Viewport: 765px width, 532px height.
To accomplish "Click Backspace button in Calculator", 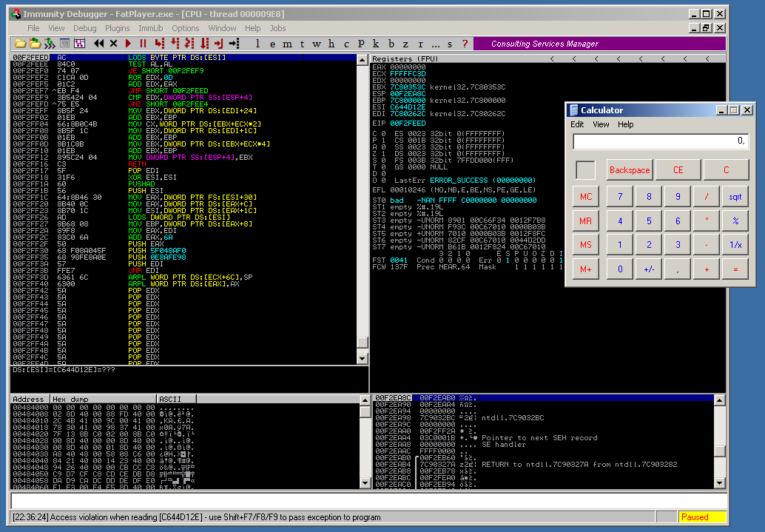I will pyautogui.click(x=630, y=170).
